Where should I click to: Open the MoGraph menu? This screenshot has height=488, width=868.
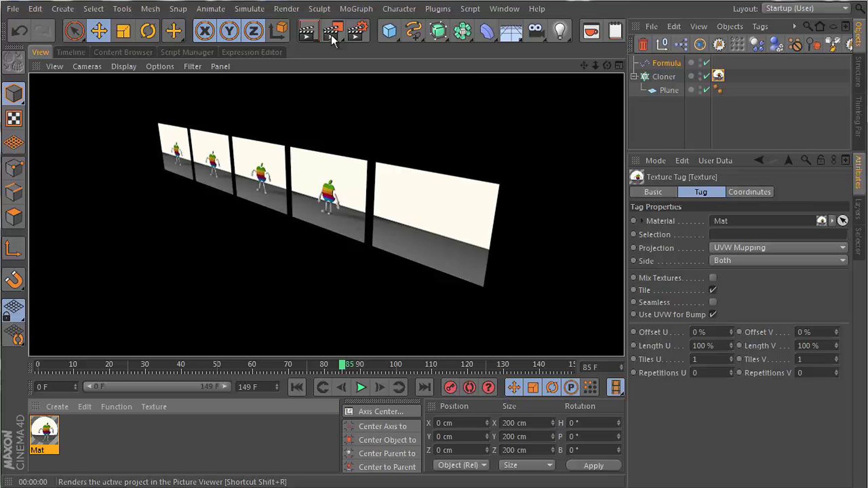coord(356,9)
